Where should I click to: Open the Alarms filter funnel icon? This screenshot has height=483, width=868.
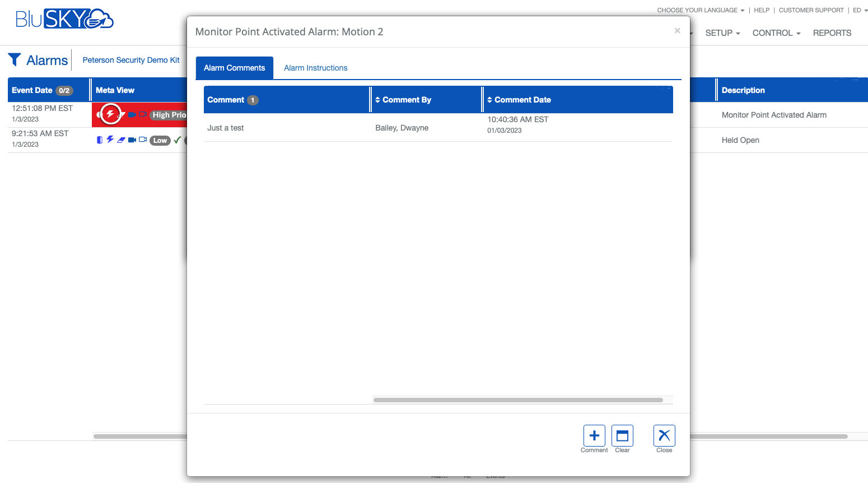point(15,59)
